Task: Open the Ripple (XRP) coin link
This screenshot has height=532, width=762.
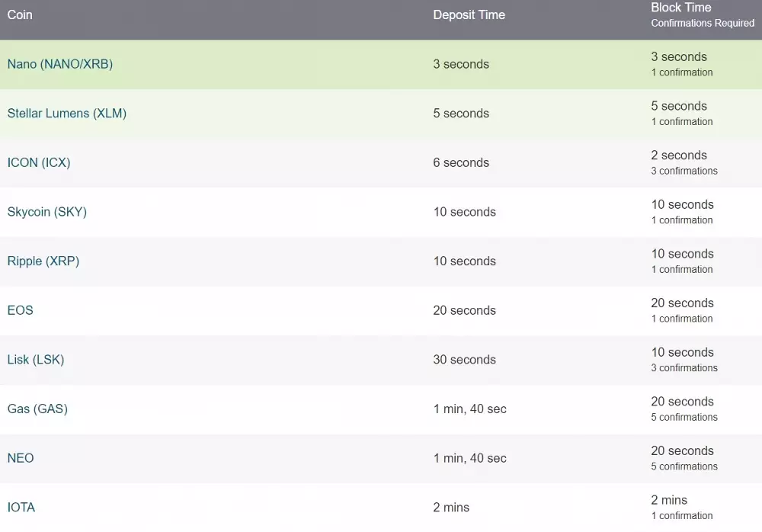Action: click(x=43, y=261)
